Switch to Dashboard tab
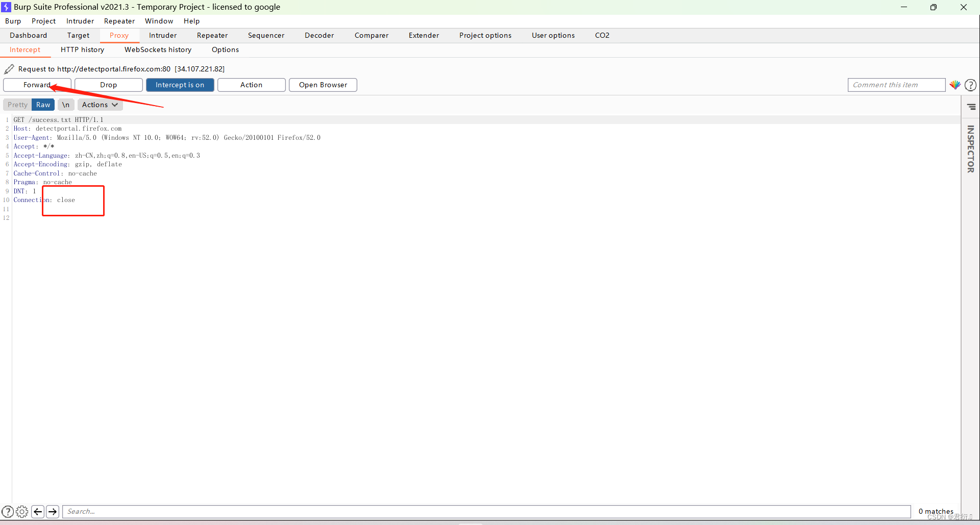The height and width of the screenshot is (525, 980). click(28, 35)
